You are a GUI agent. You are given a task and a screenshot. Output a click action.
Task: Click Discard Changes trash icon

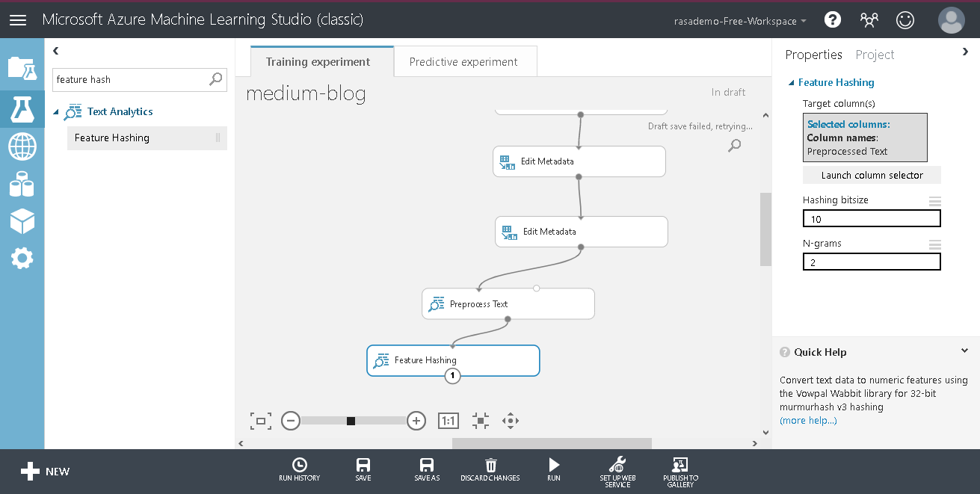[490, 469]
